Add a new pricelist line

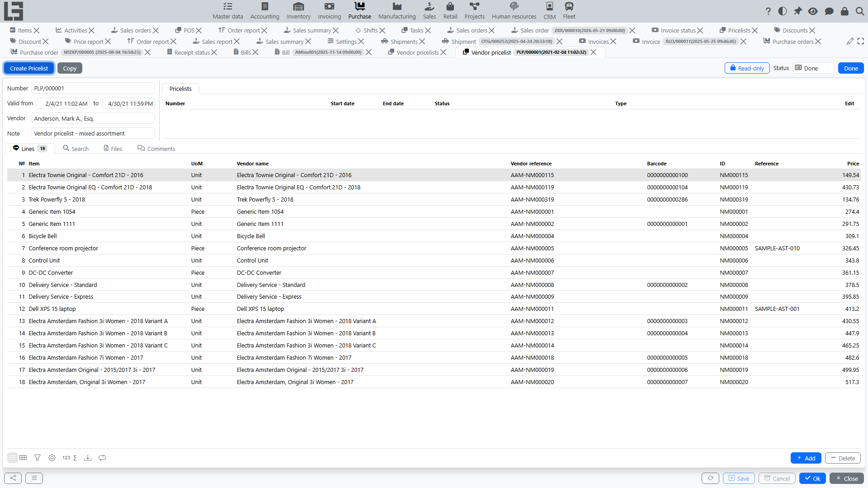pyautogui.click(x=806, y=458)
